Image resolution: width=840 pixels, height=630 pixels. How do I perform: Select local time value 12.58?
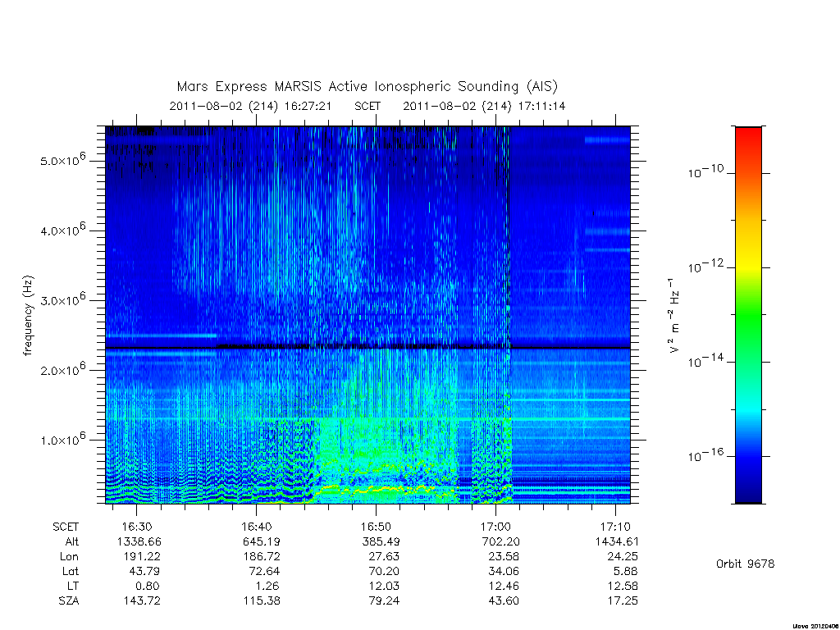point(623,586)
